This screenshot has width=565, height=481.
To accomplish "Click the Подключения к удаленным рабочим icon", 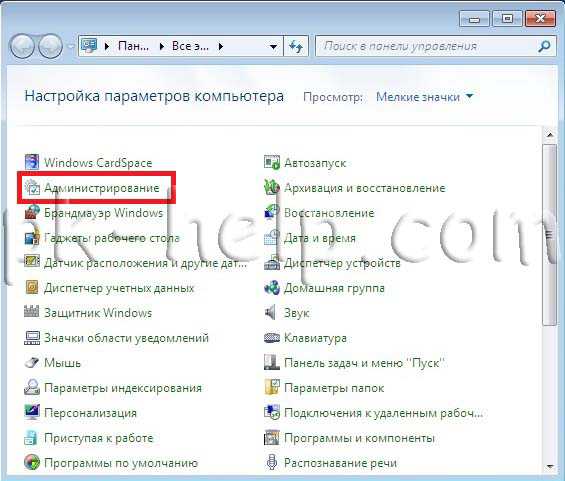I will point(272,413).
